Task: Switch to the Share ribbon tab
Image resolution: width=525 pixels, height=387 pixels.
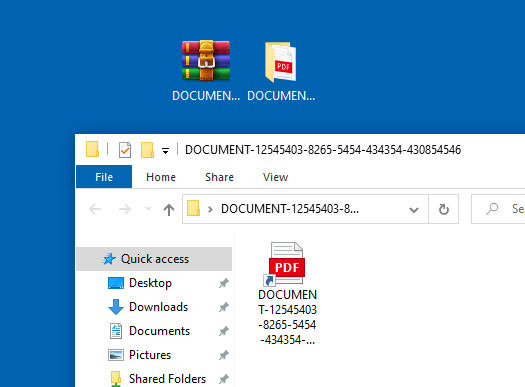Action: pyautogui.click(x=219, y=177)
